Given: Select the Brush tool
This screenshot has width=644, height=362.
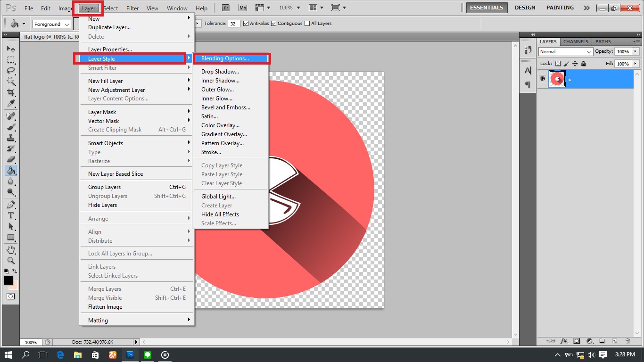Looking at the screenshot, I should coord(11,127).
